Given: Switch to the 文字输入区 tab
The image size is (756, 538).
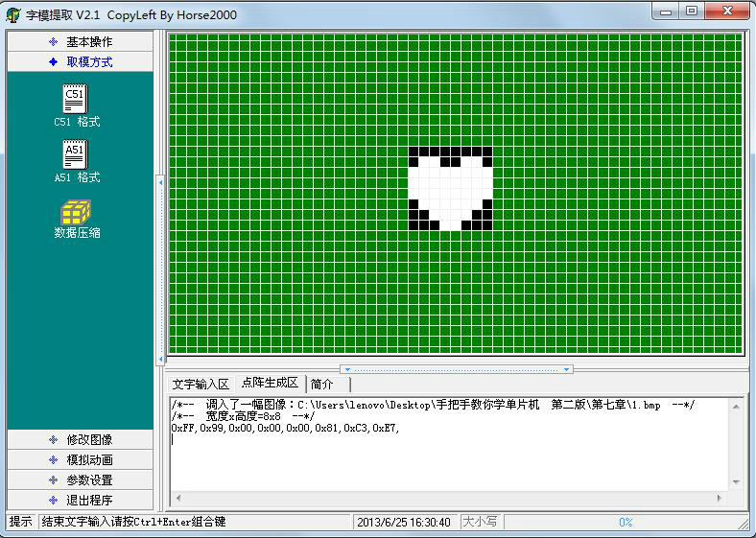Looking at the screenshot, I should [201, 384].
